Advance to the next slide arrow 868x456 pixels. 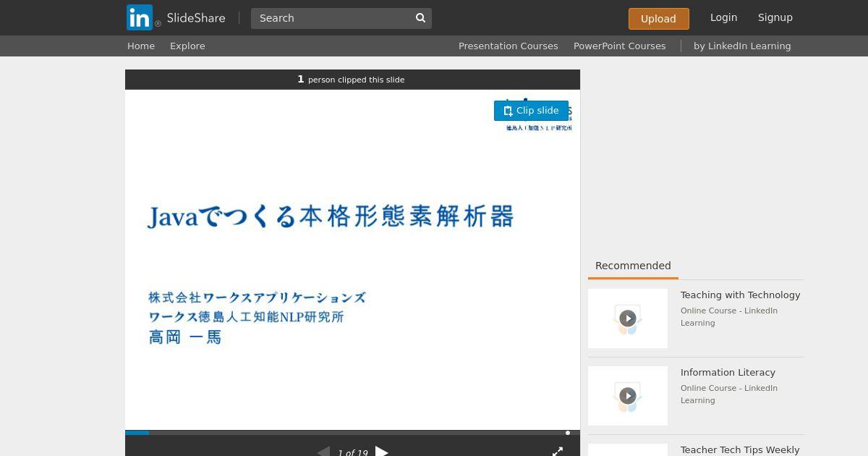(382, 452)
